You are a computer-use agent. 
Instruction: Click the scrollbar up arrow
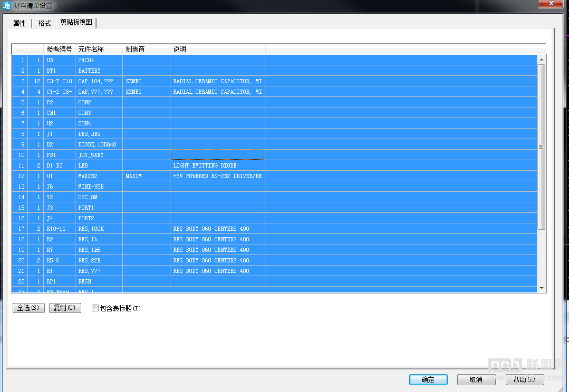click(x=542, y=60)
